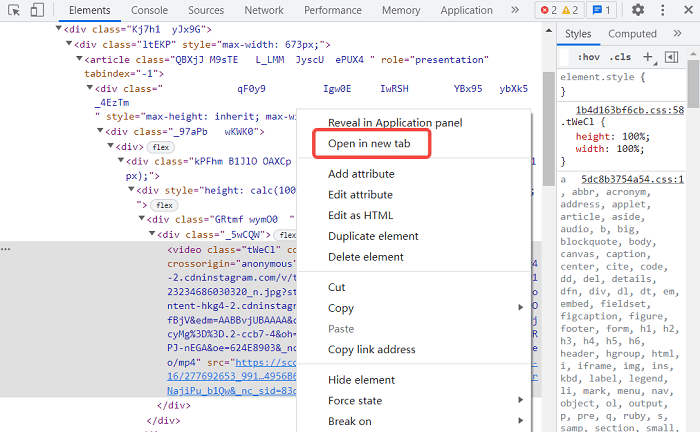This screenshot has width=700, height=432.
Task: Click the Elements panel scroll-up arrow
Action: 549,31
